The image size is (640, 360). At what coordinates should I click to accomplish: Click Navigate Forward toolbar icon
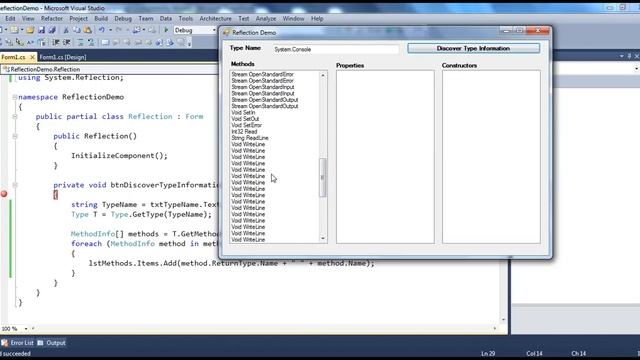click(152, 30)
